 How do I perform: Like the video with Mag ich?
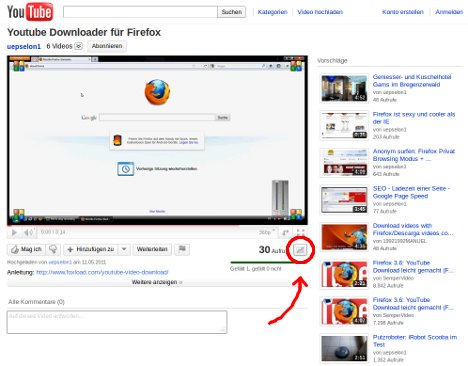coord(26,249)
